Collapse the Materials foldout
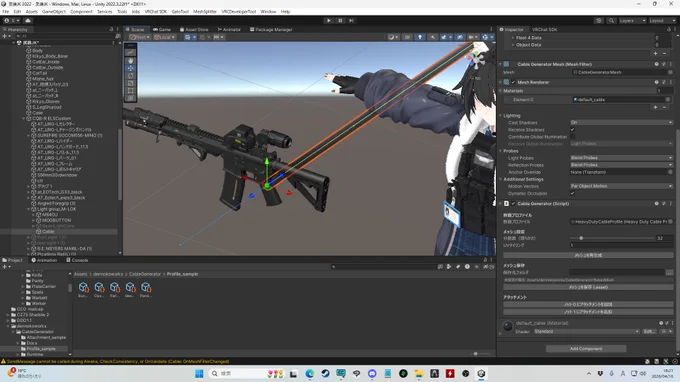This screenshot has width=680, height=382. (500, 91)
